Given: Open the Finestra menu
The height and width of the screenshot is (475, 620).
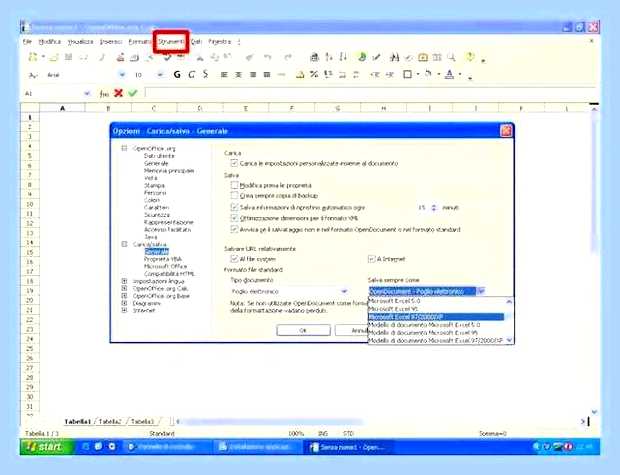Looking at the screenshot, I should pyautogui.click(x=219, y=42).
